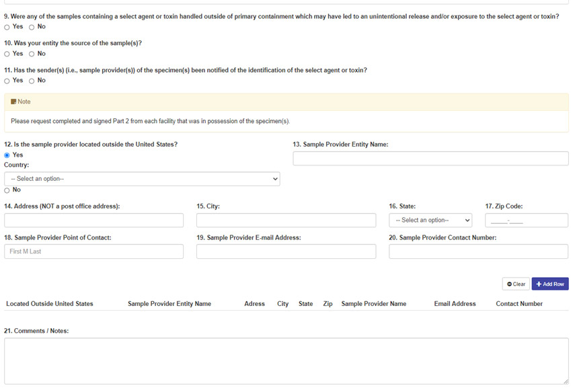Viewport: 575px width, 392px height.
Task: Click the 'Adress' column header
Action: tap(254, 304)
